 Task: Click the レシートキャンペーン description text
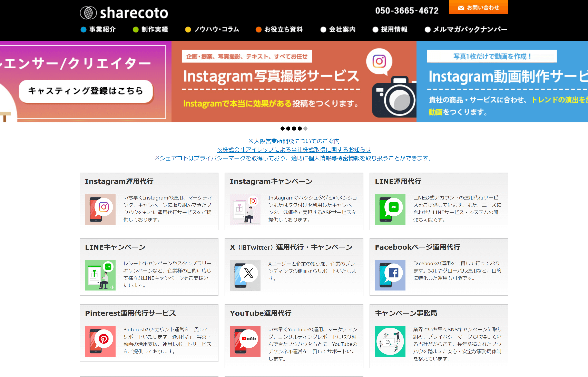coord(167,274)
